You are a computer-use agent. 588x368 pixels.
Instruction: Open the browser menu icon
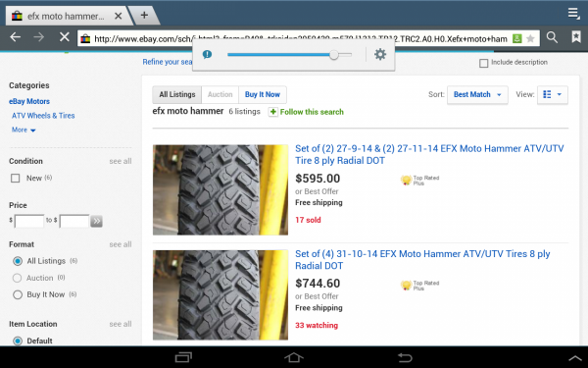573,13
